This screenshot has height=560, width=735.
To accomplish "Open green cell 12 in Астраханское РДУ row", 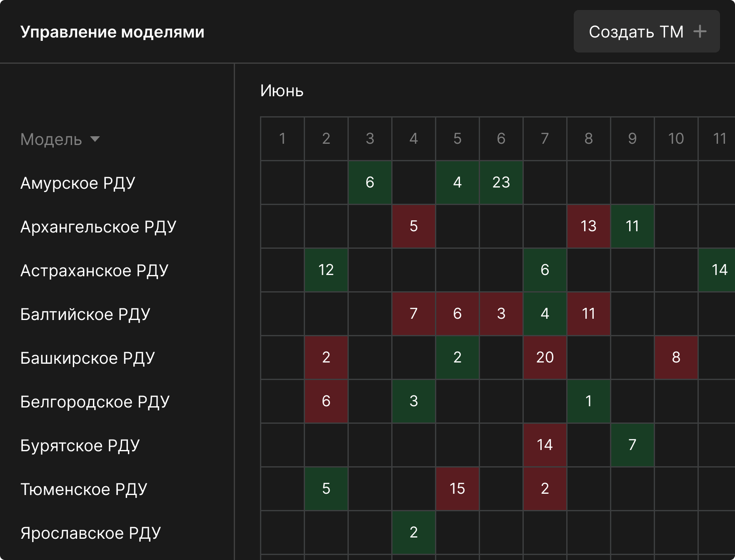I will pyautogui.click(x=326, y=270).
